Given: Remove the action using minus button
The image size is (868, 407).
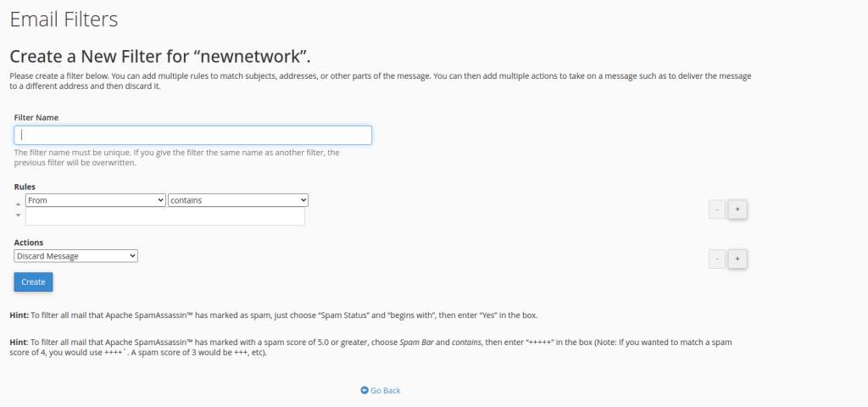Looking at the screenshot, I should pyautogui.click(x=716, y=259).
